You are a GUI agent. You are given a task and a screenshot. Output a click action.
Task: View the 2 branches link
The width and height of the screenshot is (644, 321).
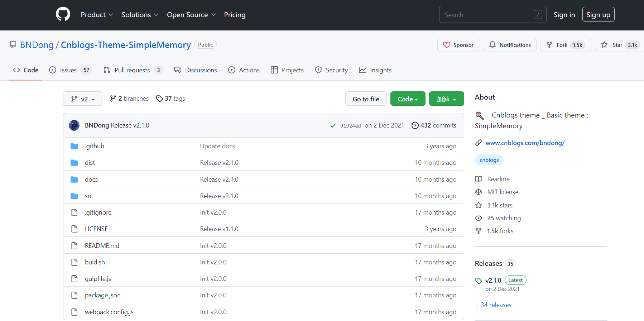129,99
